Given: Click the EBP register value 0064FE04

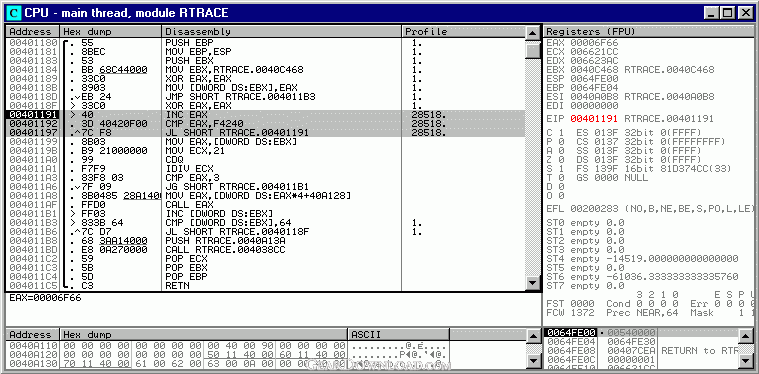Looking at the screenshot, I should point(594,88).
